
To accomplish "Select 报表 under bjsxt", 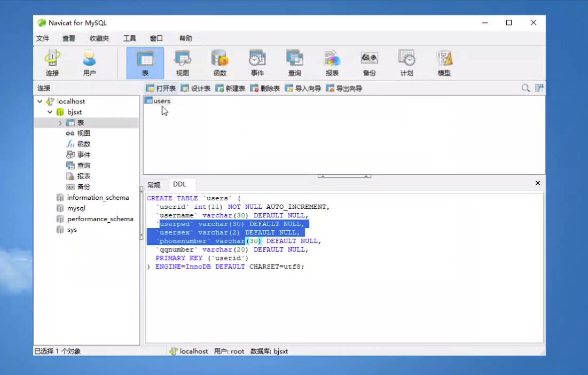I will [x=84, y=176].
